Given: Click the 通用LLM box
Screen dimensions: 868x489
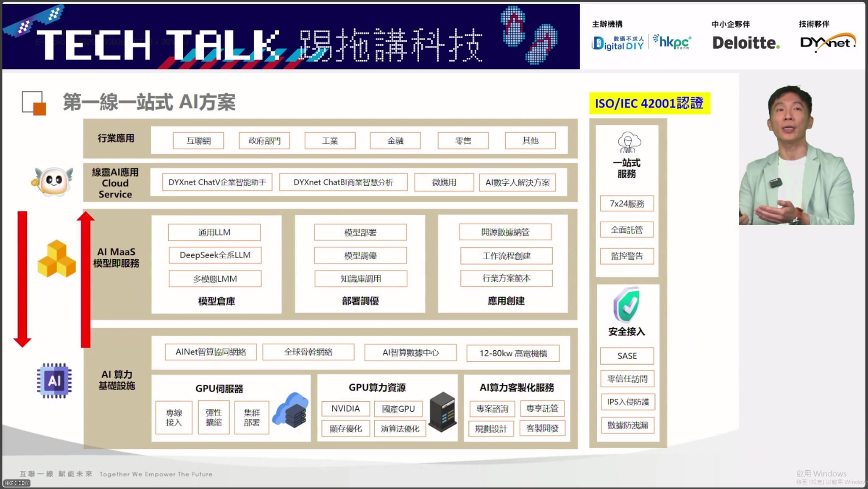Looking at the screenshot, I should [x=214, y=232].
